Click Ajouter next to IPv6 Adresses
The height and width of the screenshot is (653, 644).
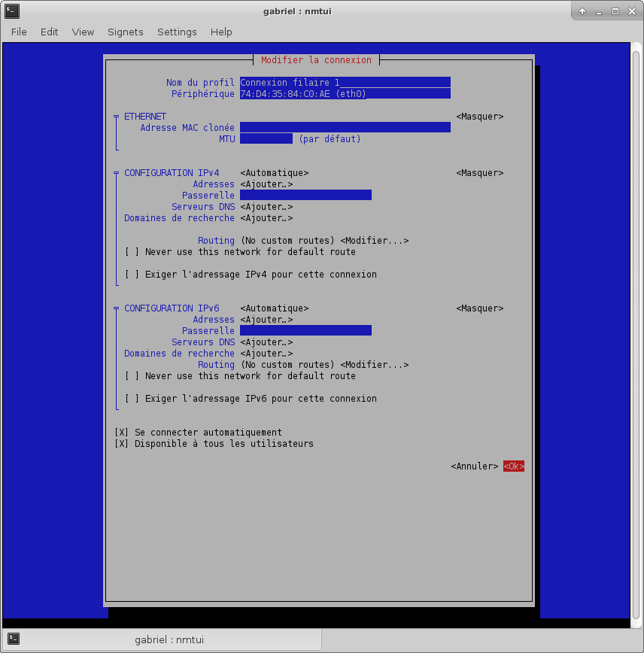266,320
